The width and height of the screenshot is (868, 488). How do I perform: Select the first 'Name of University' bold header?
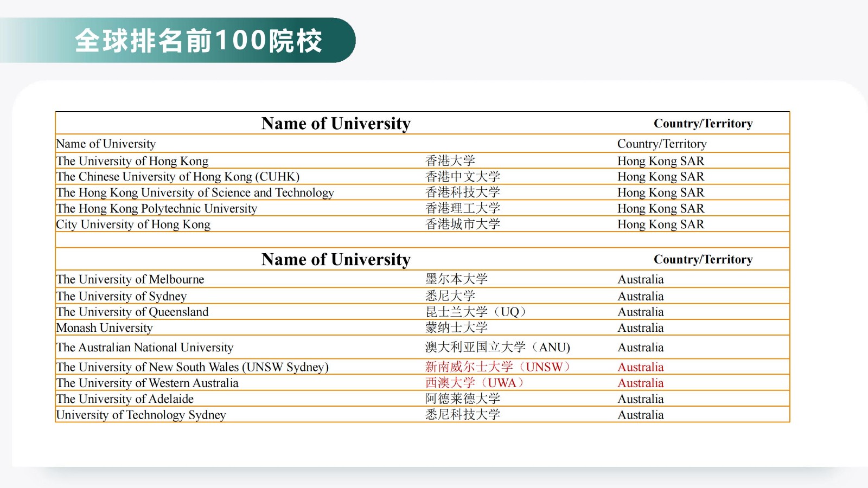pos(336,124)
